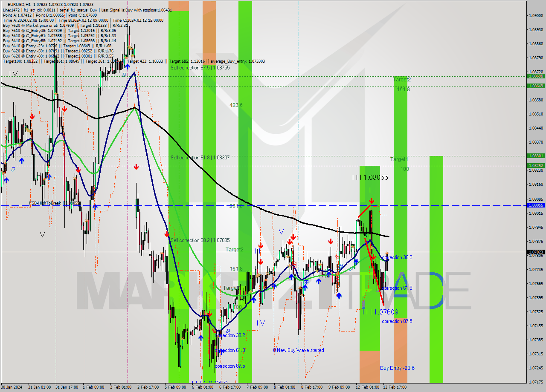Click the '8 Feb 17:00' time axis label

click(312, 387)
